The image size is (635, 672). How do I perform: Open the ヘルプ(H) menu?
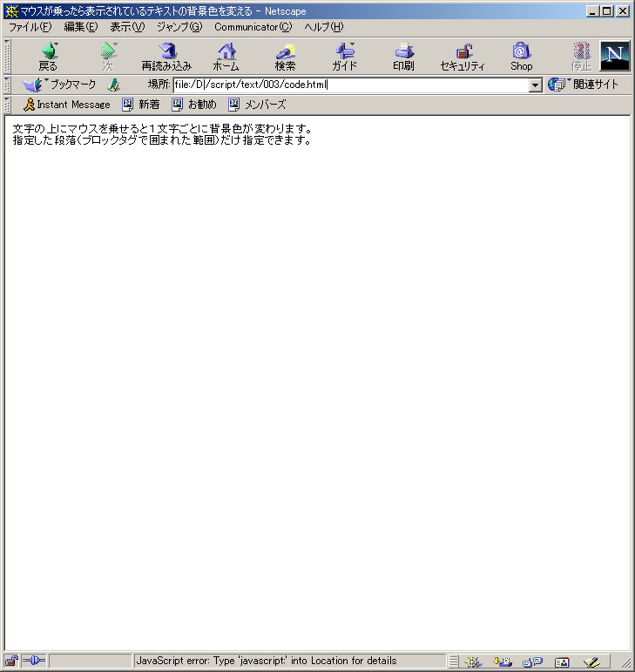[324, 27]
